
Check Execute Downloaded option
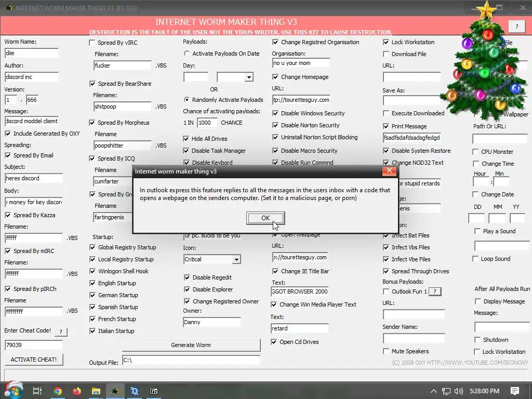pyautogui.click(x=386, y=113)
